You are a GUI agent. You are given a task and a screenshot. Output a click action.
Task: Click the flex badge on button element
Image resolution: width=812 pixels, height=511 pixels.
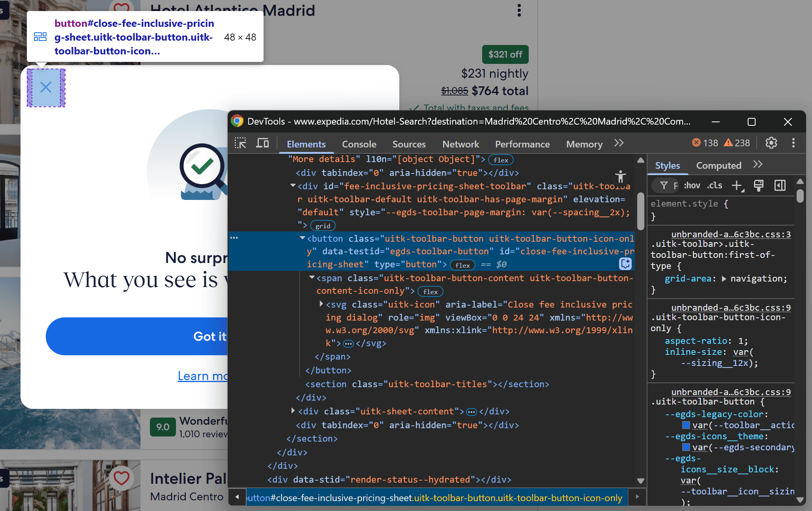coord(462,265)
